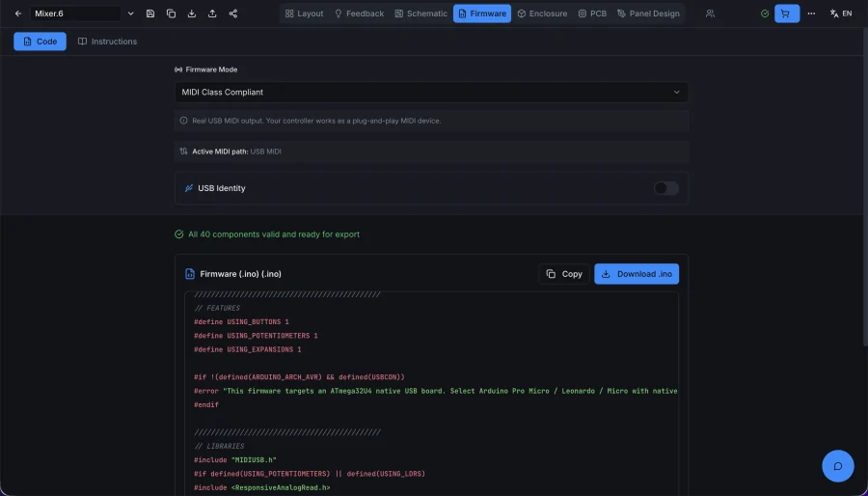Open the PCB tab

[592, 14]
